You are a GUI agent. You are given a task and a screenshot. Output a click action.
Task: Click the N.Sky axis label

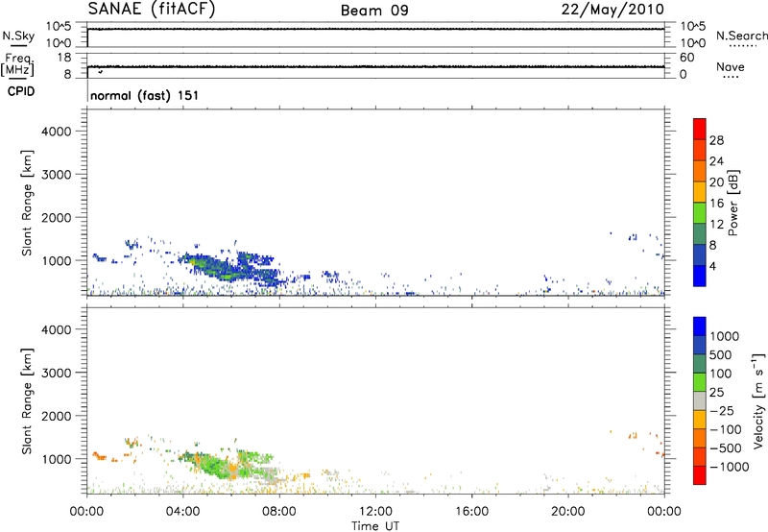(18, 36)
